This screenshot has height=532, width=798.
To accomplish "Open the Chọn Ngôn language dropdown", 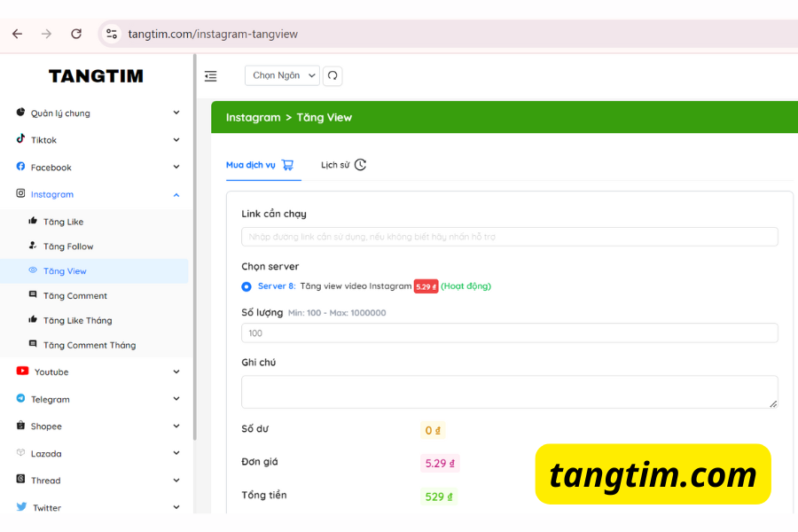I will pos(281,75).
